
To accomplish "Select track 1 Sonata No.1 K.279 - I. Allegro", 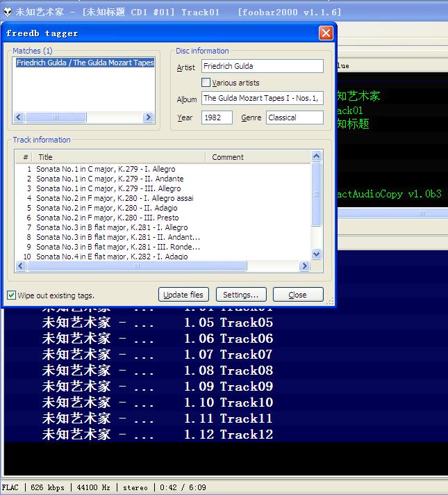I will 163,169.
